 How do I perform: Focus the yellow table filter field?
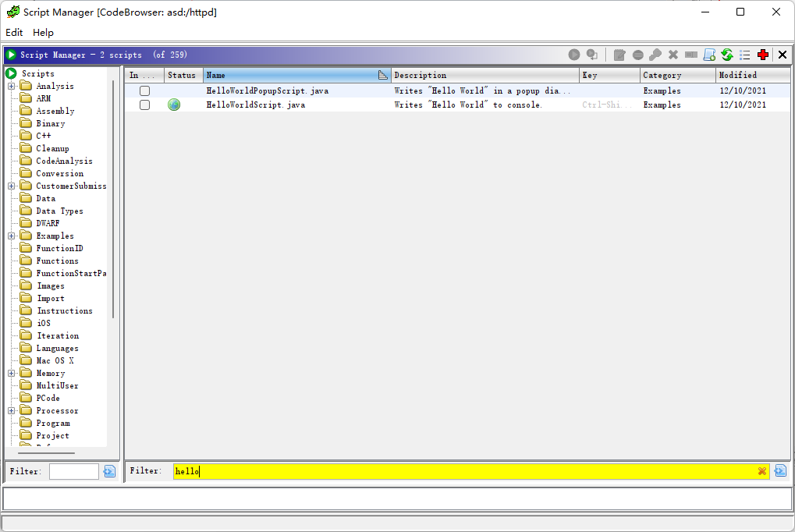click(x=471, y=471)
